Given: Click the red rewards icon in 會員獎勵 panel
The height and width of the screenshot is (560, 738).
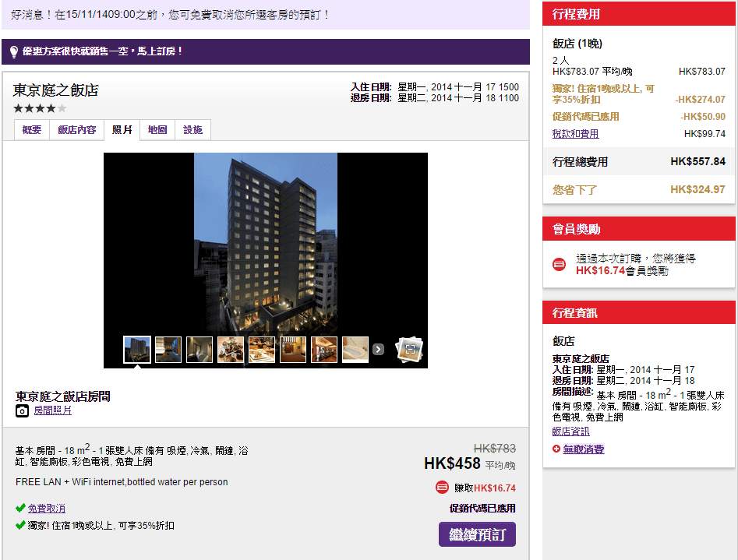Looking at the screenshot, I should 559,264.
